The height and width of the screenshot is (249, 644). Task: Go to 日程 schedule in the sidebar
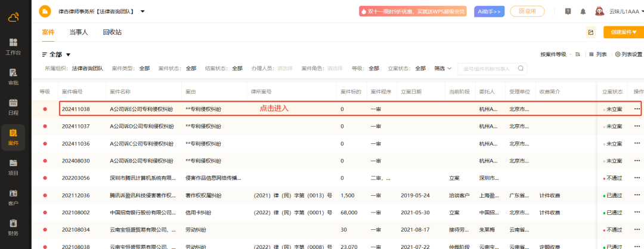click(13, 106)
